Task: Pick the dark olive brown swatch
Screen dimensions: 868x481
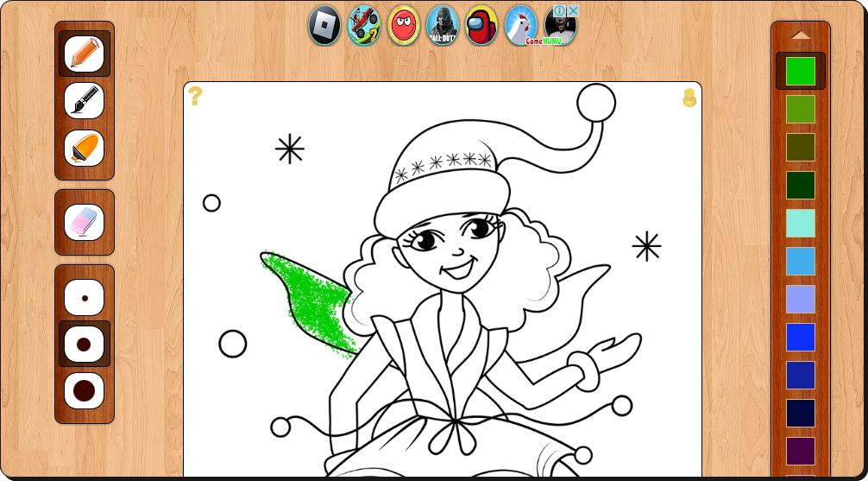Action: click(x=801, y=147)
